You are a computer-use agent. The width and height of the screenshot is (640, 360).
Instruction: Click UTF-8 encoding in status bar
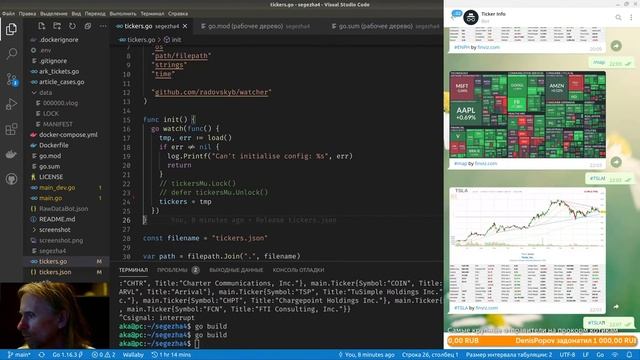567,355
